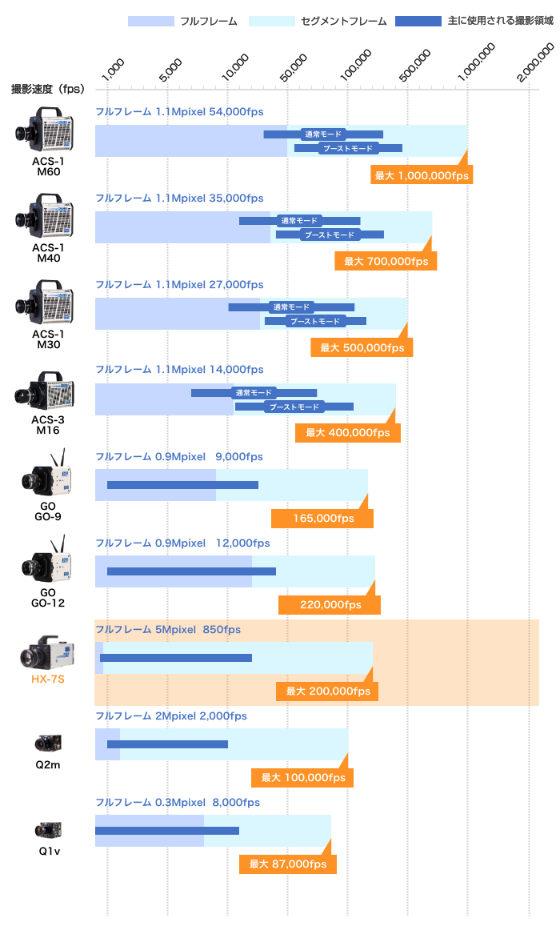The width and height of the screenshot is (560, 930).
Task: Click the セグメントフレーム legend swatch
Action: coord(272,22)
